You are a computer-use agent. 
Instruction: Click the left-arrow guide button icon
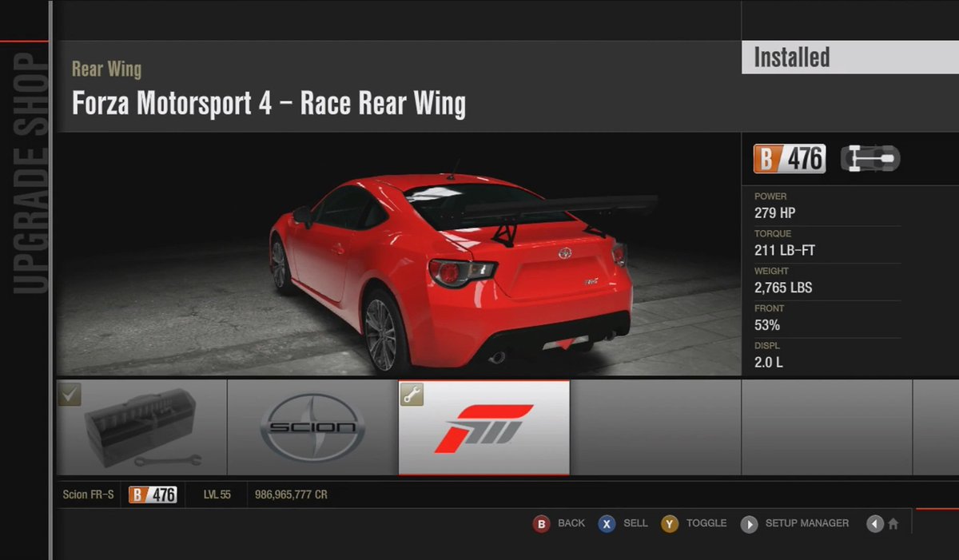click(x=875, y=524)
